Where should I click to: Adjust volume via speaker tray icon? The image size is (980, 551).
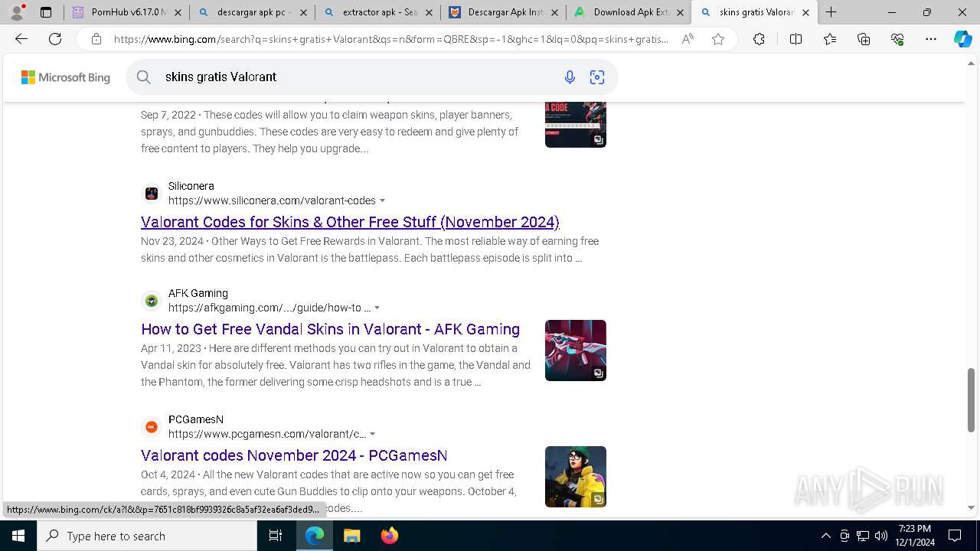coord(881,536)
